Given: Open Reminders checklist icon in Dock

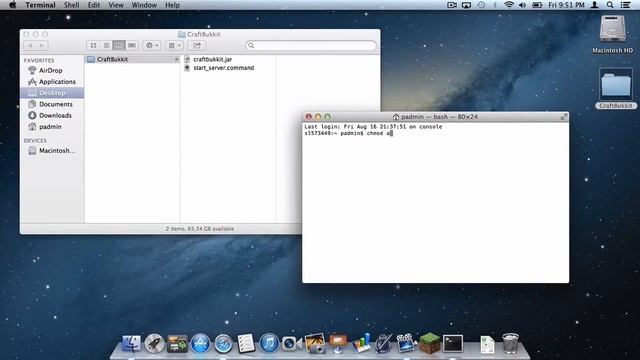Looking at the screenshot, I should pyautogui.click(x=246, y=344).
